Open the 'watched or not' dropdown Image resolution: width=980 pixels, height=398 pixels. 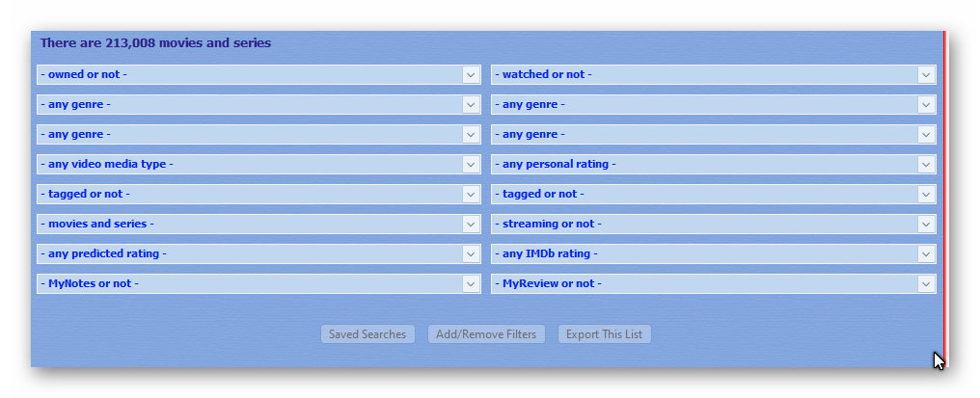click(713, 74)
